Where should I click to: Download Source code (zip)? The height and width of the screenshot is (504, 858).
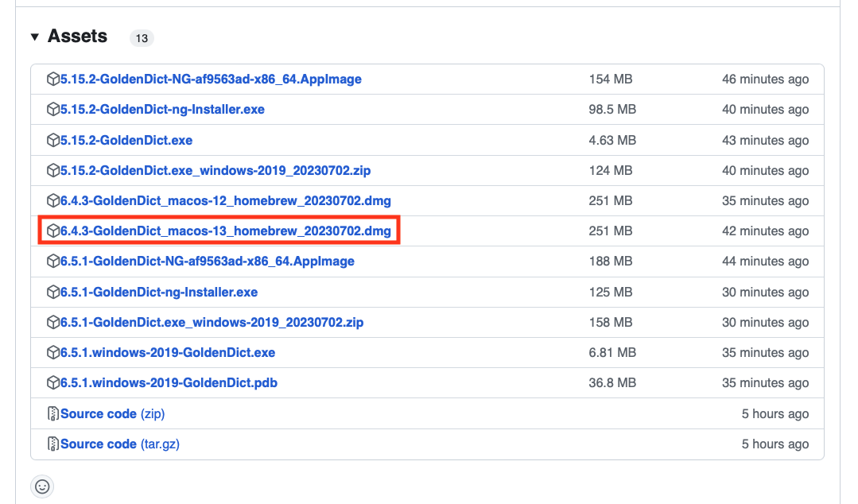112,413
